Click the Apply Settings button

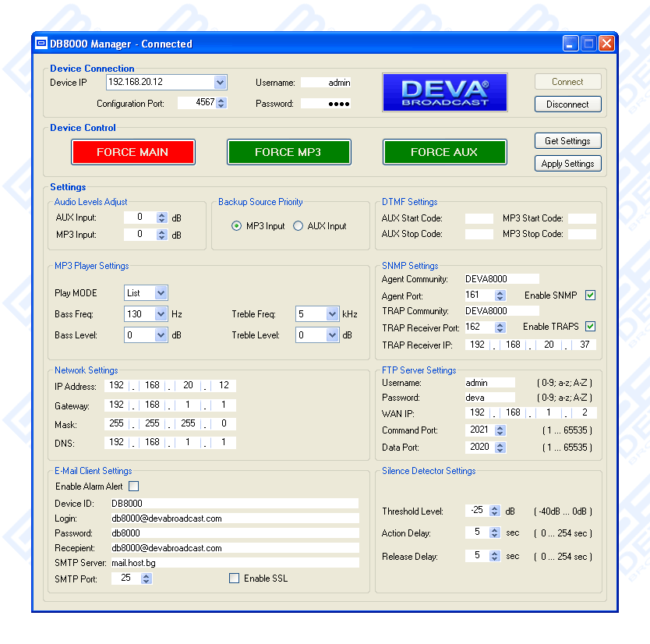click(567, 164)
